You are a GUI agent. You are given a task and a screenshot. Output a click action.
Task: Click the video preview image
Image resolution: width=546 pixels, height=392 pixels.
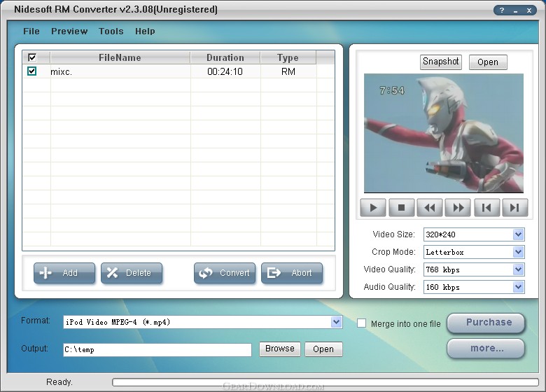444,133
